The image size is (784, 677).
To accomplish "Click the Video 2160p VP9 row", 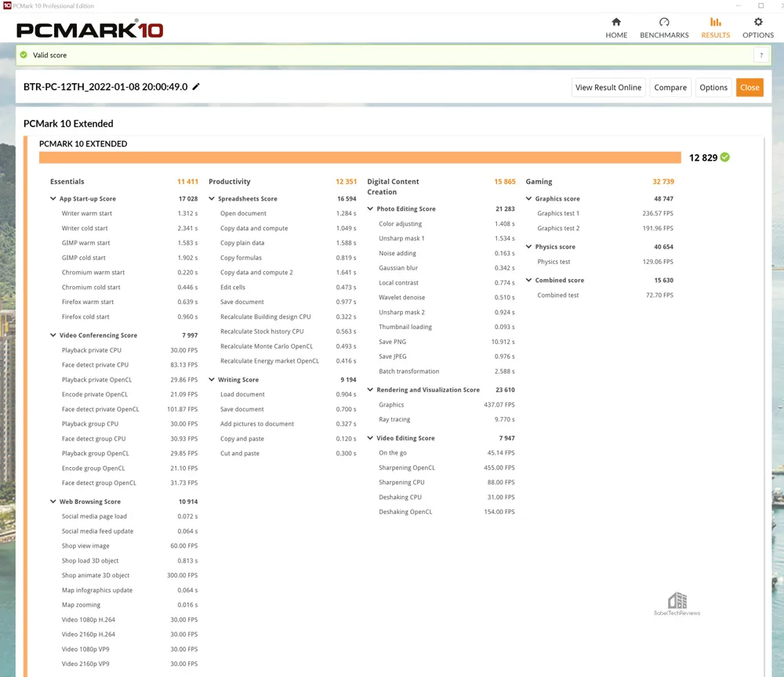I will 129,664.
